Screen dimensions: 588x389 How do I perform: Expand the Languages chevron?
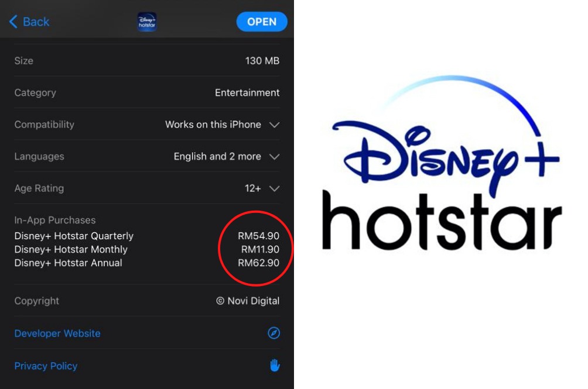275,157
